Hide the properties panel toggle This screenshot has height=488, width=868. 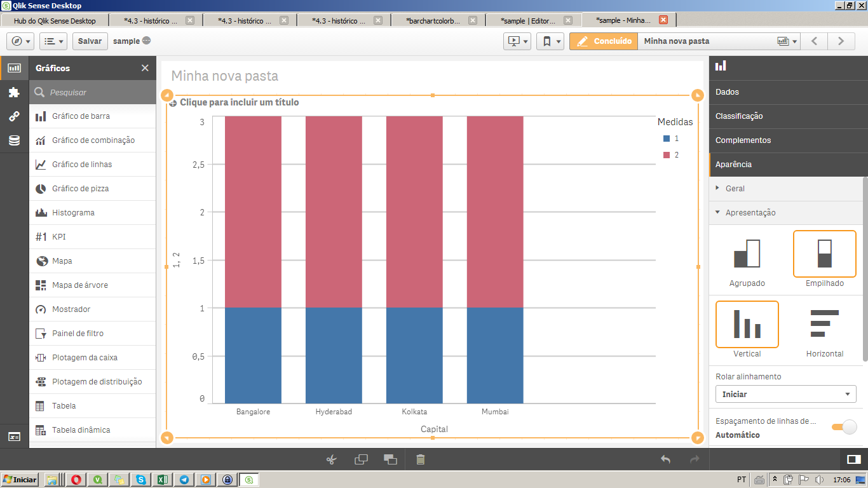pos(853,459)
